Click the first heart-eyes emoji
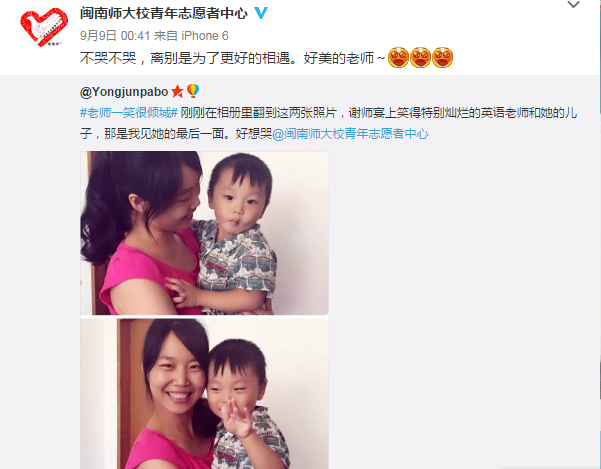The width and height of the screenshot is (601, 469). 398,57
